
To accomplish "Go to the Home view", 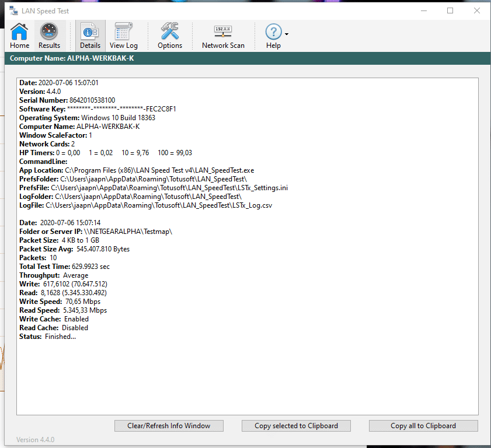I will 19,36.
